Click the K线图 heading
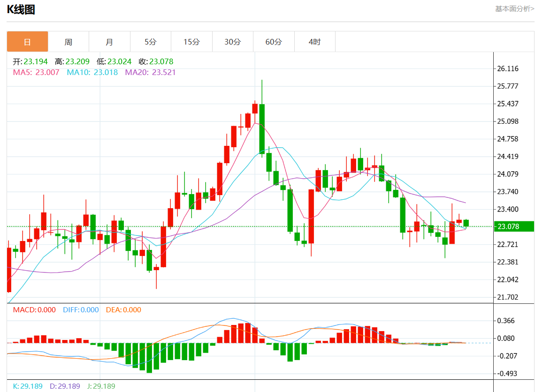535x392 pixels. pos(21,9)
